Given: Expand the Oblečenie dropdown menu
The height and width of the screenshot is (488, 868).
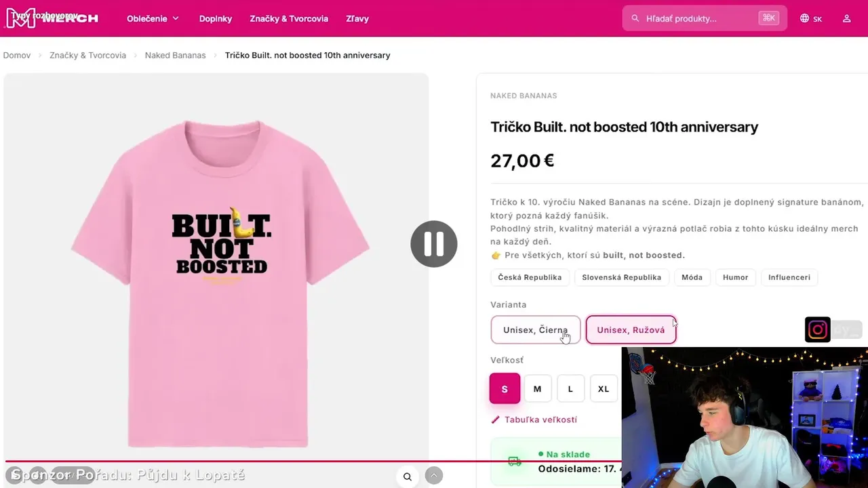Looking at the screenshot, I should coord(153,18).
